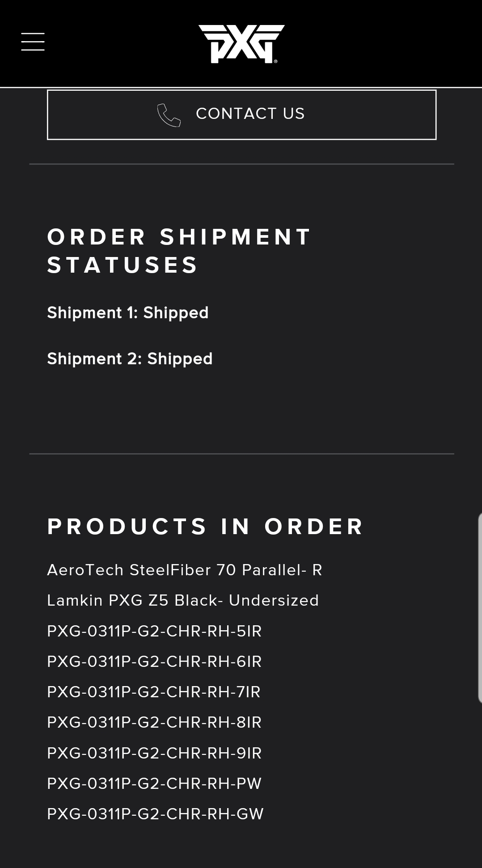Tap the divider above Products In Order

241,454
